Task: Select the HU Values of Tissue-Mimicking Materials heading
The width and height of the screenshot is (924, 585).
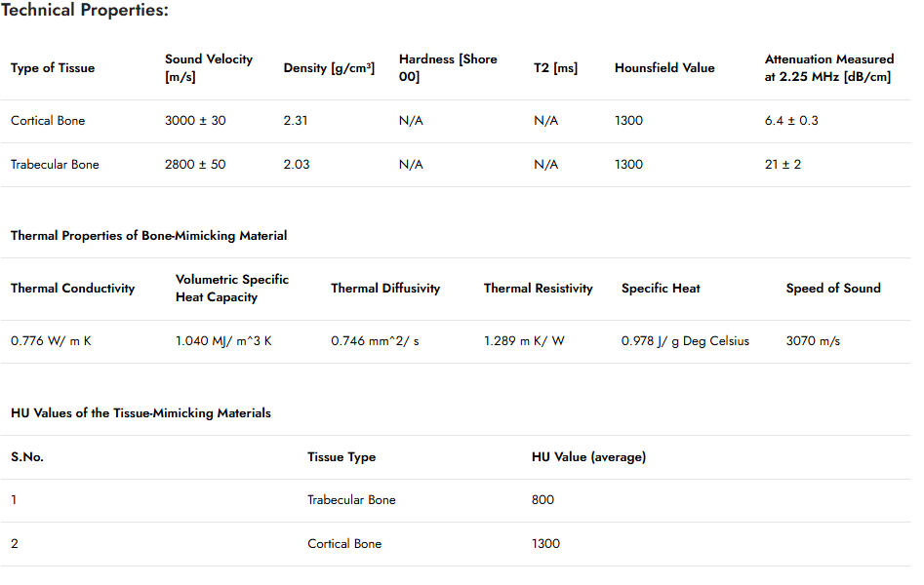Action: 141,413
